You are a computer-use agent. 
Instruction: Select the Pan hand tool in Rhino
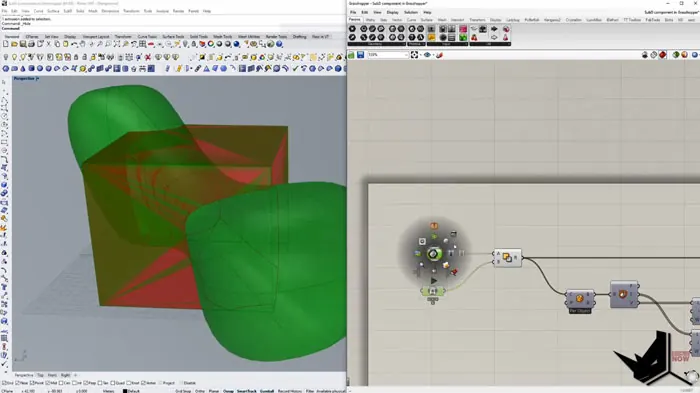[x=83, y=44]
